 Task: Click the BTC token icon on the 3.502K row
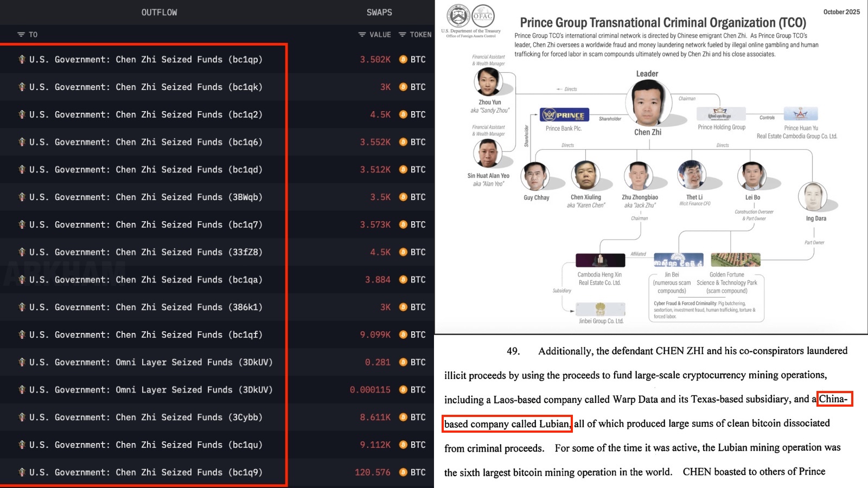click(x=403, y=59)
